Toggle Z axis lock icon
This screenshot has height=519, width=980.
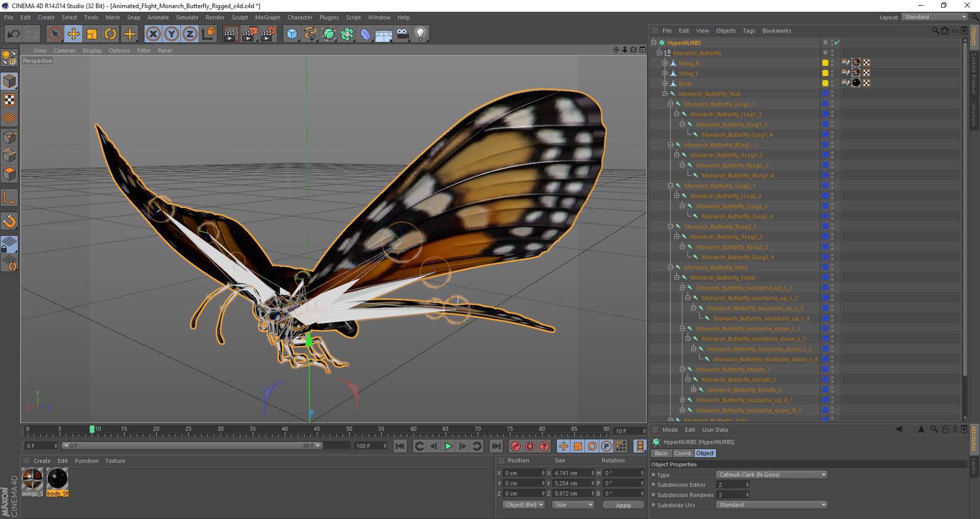click(190, 34)
